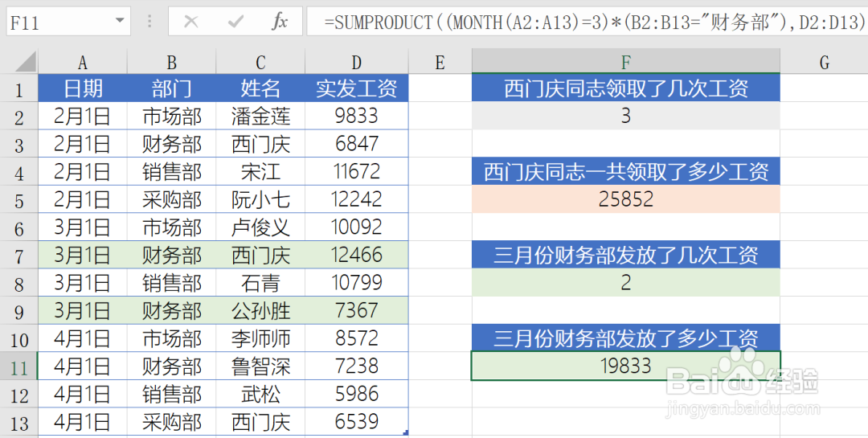Select name cell 鲁智深
This screenshot has height=438, width=868.
(x=260, y=366)
